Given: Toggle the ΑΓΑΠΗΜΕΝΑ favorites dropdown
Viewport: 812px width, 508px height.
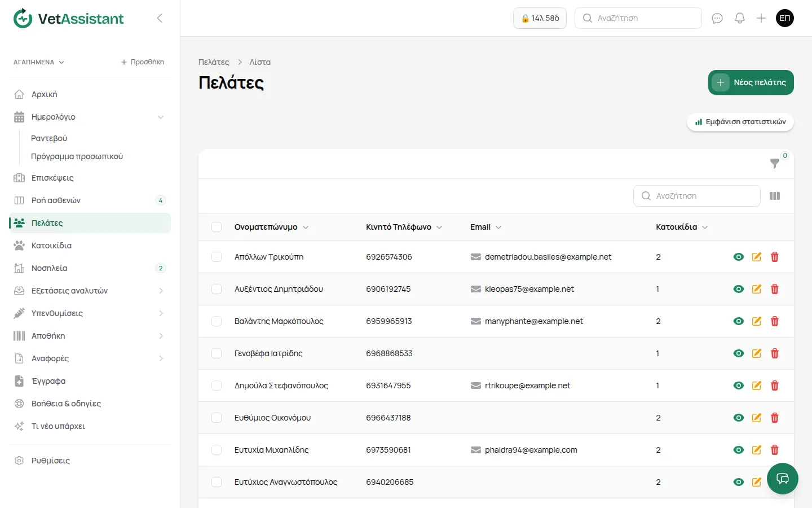Looking at the screenshot, I should pos(39,62).
